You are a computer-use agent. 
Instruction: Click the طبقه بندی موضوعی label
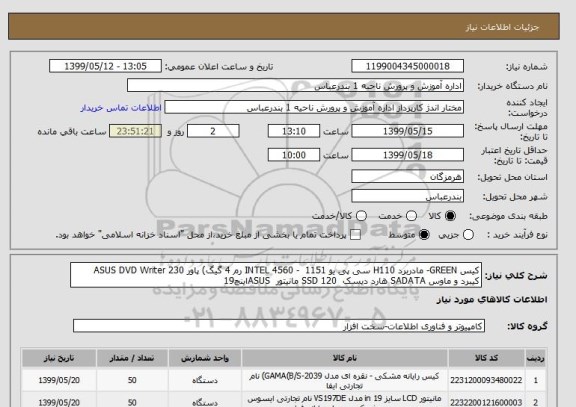(x=508, y=216)
